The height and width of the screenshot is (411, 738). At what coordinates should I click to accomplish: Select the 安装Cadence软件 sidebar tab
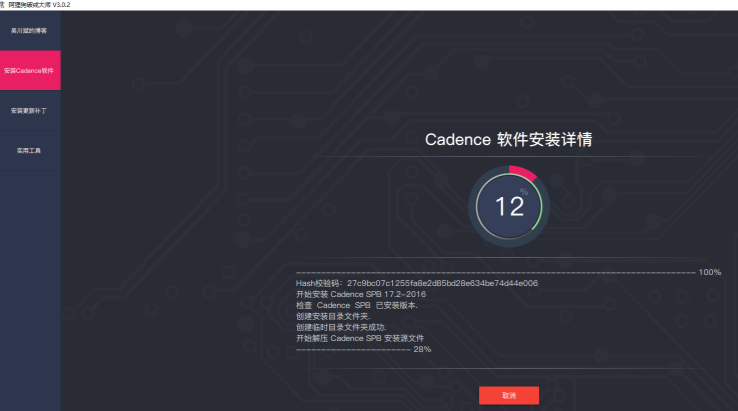click(29, 71)
